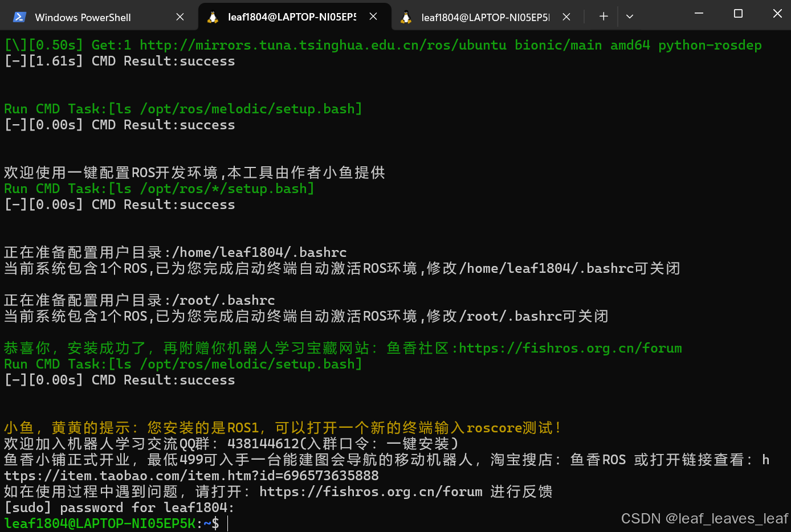Close the terminal window
The height and width of the screenshot is (532, 791).
(777, 13)
